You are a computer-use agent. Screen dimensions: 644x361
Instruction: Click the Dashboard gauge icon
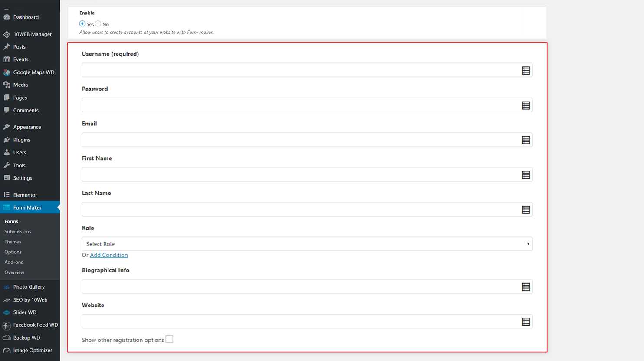pyautogui.click(x=7, y=17)
